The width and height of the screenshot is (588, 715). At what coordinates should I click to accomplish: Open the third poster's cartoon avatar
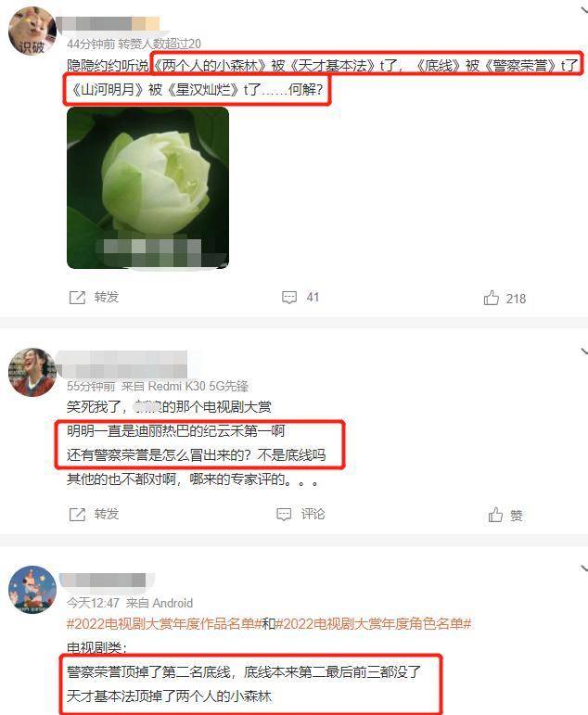click(x=32, y=590)
